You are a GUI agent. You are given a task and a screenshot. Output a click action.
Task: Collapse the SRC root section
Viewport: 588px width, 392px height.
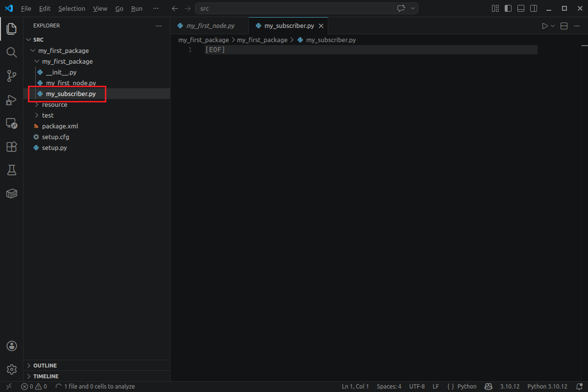[x=97, y=40]
